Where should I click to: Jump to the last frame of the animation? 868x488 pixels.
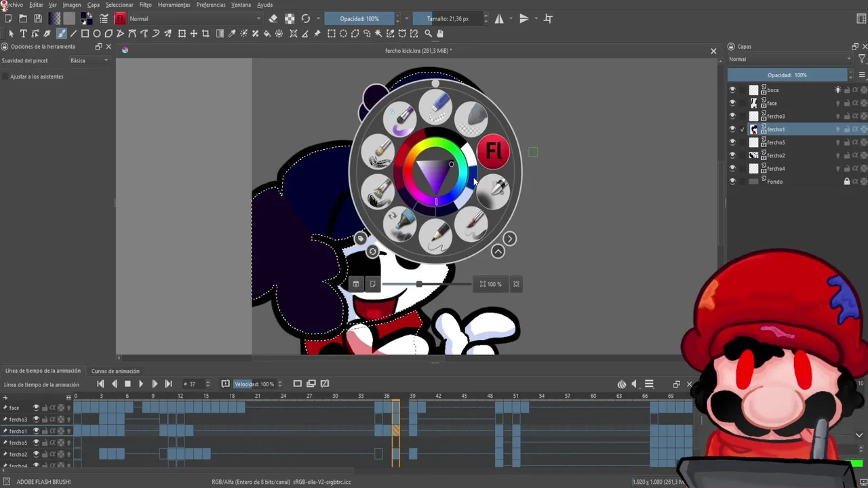(x=168, y=384)
